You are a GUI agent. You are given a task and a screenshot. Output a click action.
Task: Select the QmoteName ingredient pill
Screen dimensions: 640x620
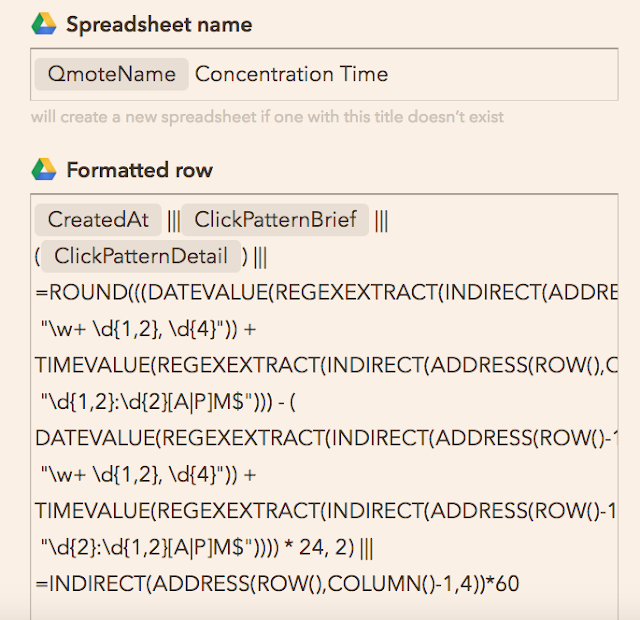click(x=111, y=74)
